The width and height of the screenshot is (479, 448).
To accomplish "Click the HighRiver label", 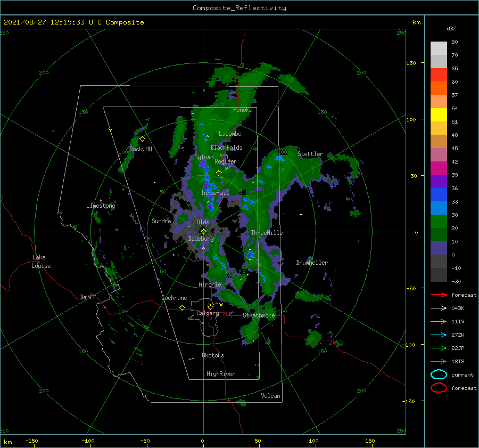I will tap(221, 374).
